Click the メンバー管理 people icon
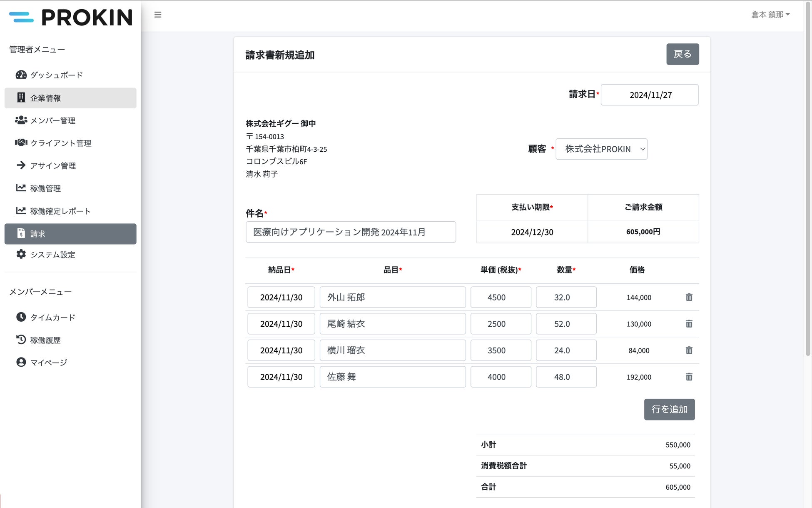Screen dimensions: 812x508 coord(21,120)
